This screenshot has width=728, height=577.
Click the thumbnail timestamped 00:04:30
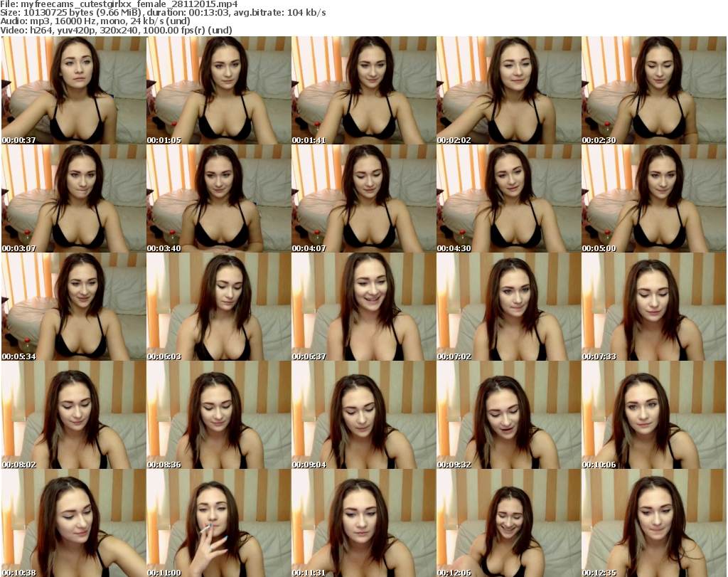509,198
